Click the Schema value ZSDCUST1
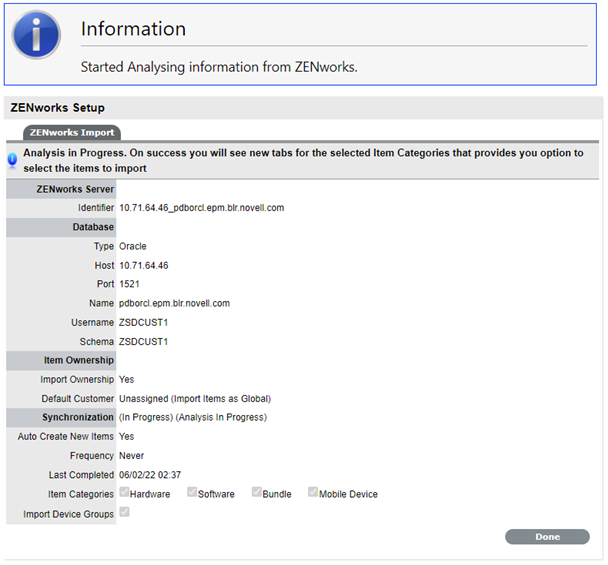608x565 pixels. tap(143, 342)
